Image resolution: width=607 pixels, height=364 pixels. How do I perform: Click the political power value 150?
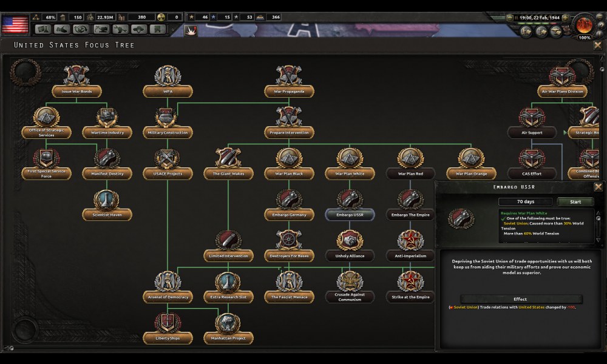coord(78,18)
